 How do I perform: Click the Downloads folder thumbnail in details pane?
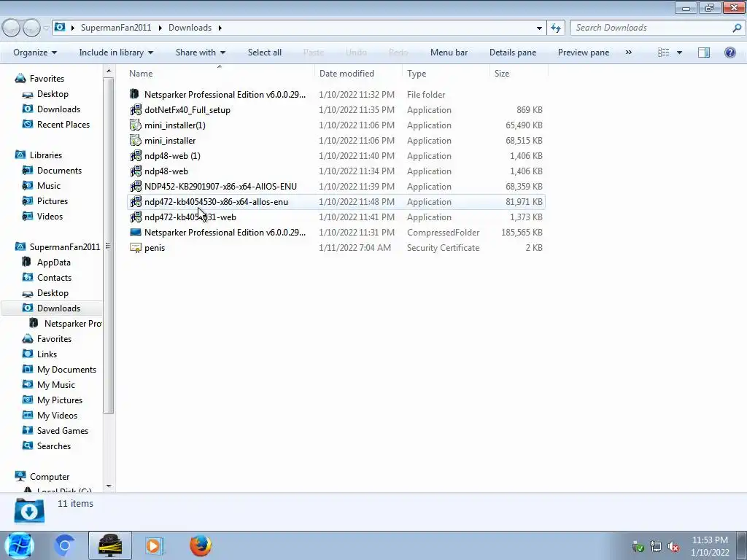tap(29, 511)
